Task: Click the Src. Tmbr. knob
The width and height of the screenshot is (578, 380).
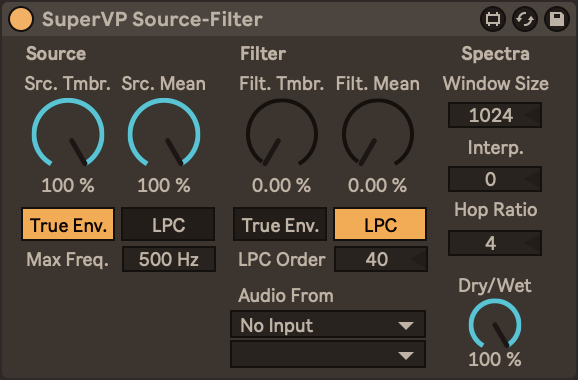Action: tap(68, 133)
